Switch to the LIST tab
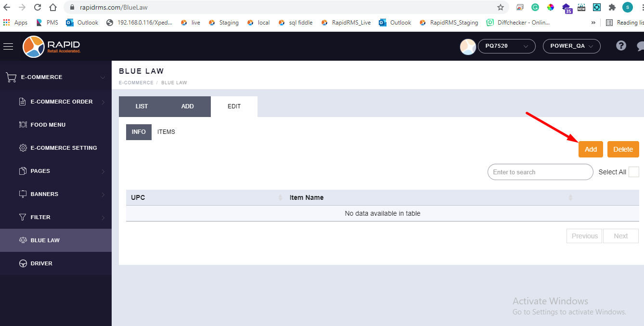 click(142, 106)
